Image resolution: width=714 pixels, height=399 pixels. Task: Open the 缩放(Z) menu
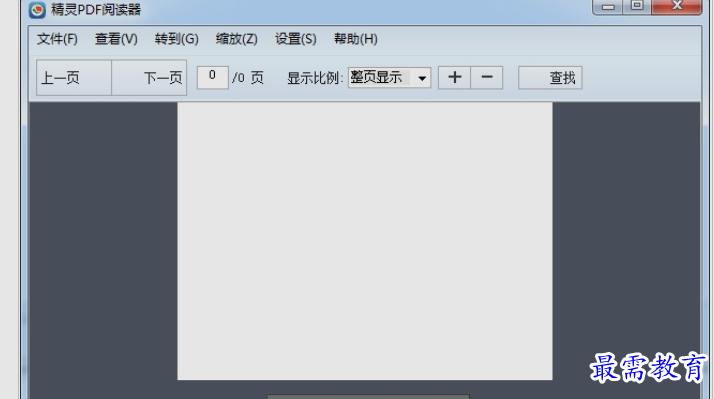[x=236, y=39]
